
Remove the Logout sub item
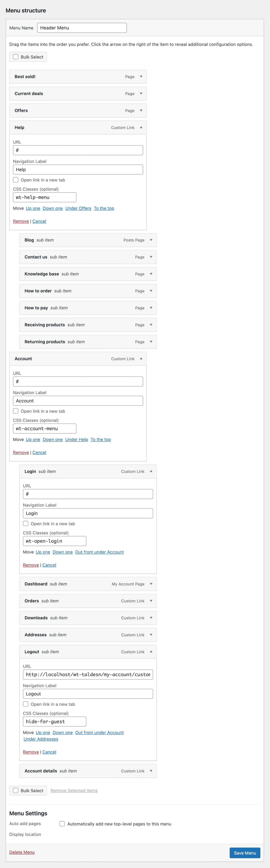[x=31, y=752]
